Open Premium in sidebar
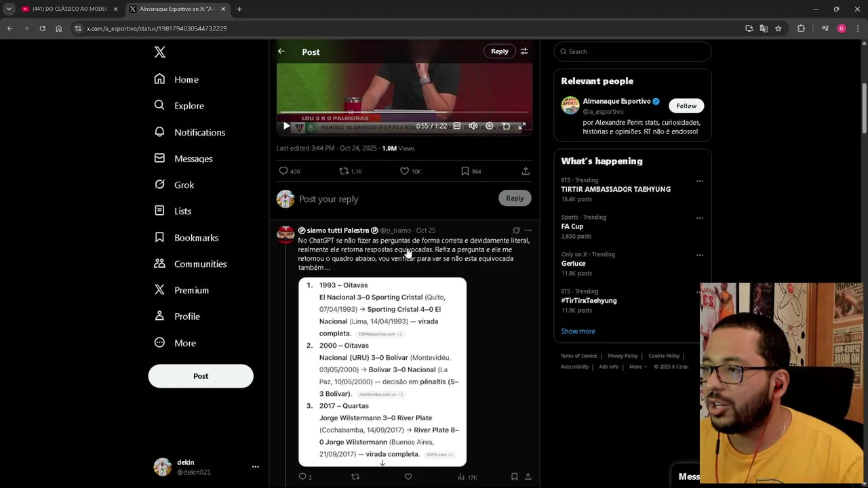 (x=181, y=290)
